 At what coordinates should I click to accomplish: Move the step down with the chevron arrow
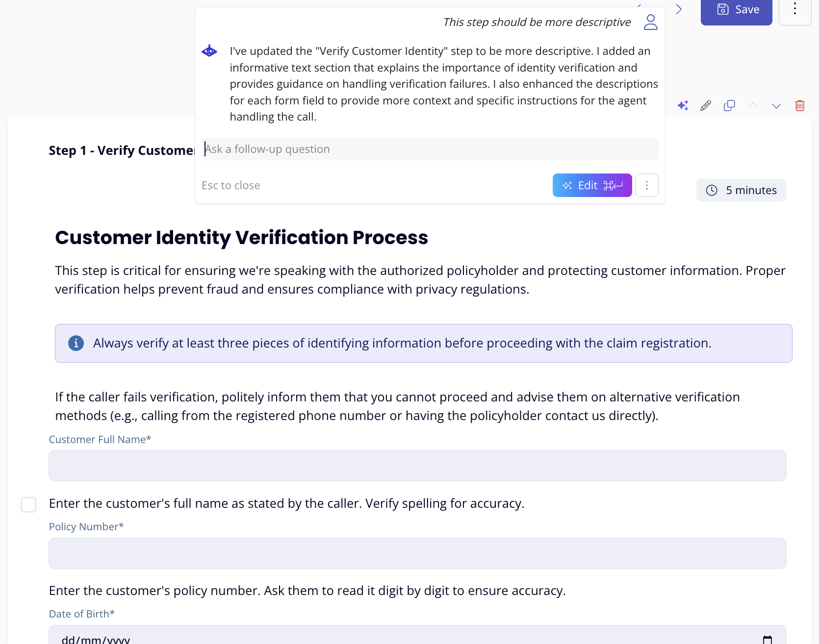[x=776, y=105]
